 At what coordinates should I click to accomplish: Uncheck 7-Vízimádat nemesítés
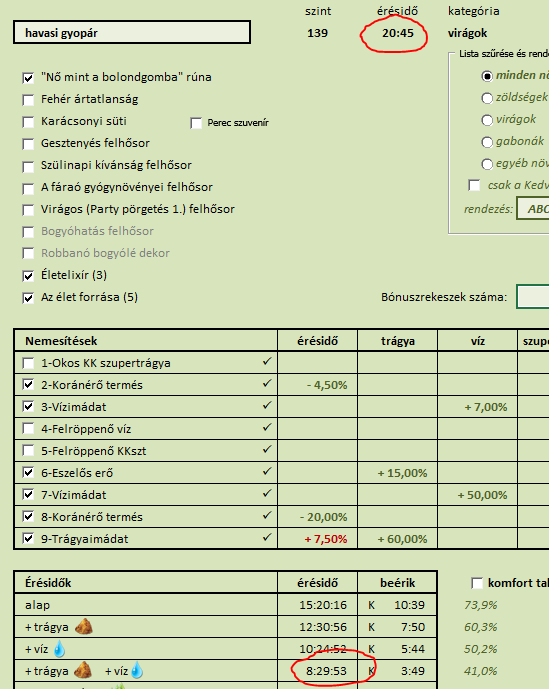28,495
